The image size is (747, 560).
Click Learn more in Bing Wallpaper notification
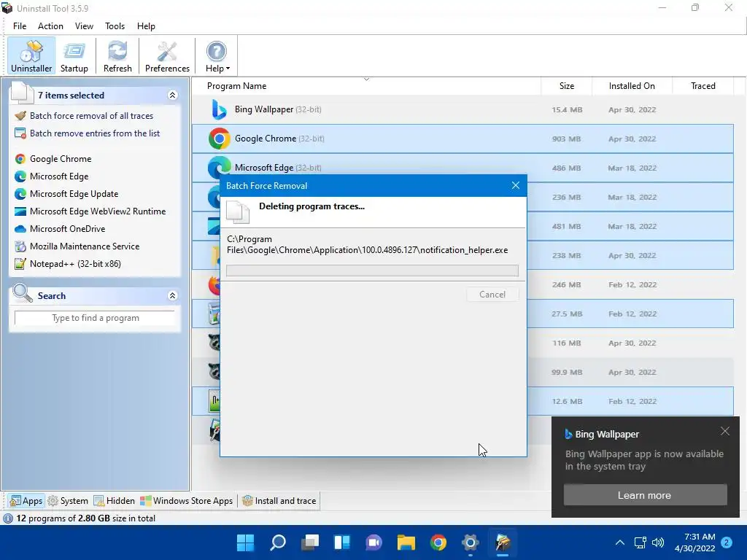(645, 495)
